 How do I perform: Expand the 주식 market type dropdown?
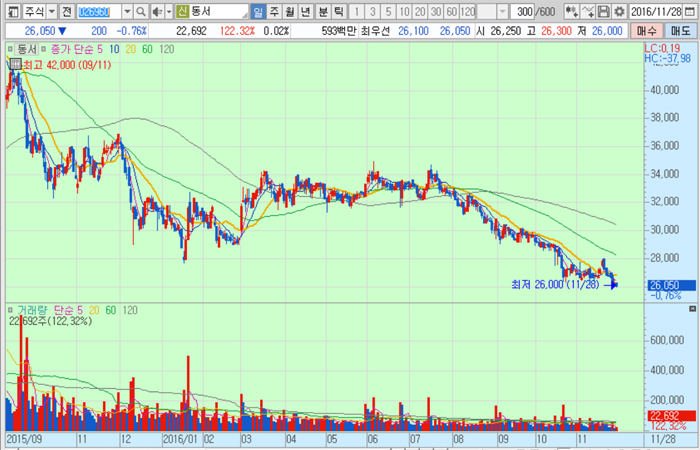pyautogui.click(x=50, y=12)
